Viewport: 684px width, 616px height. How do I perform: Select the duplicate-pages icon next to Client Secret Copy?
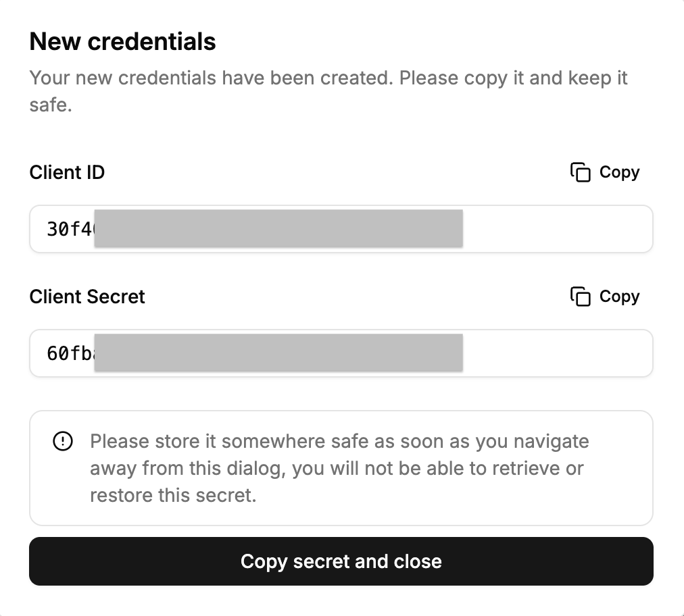(582, 297)
